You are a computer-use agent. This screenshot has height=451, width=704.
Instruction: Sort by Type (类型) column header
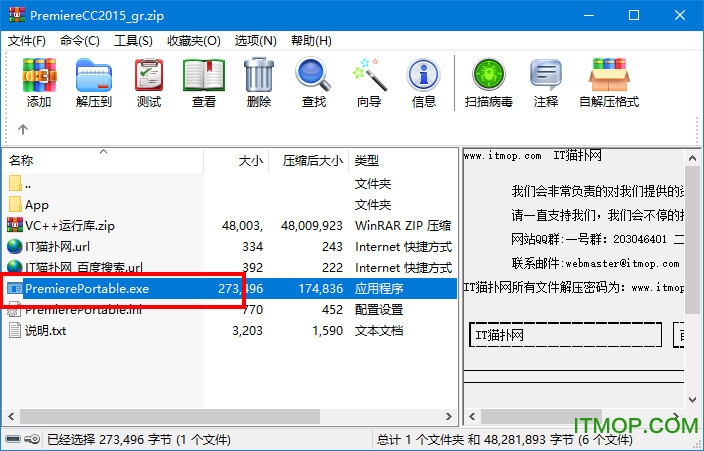click(x=402, y=160)
